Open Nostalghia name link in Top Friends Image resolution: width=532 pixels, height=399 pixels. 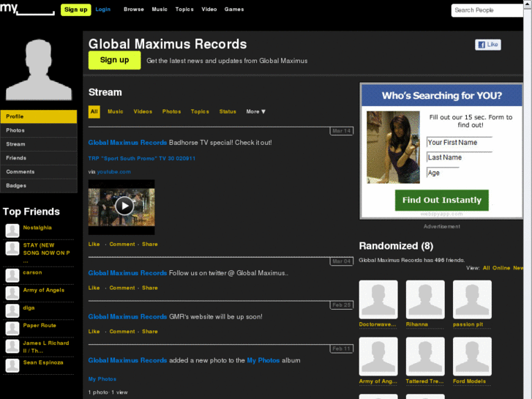click(x=37, y=228)
